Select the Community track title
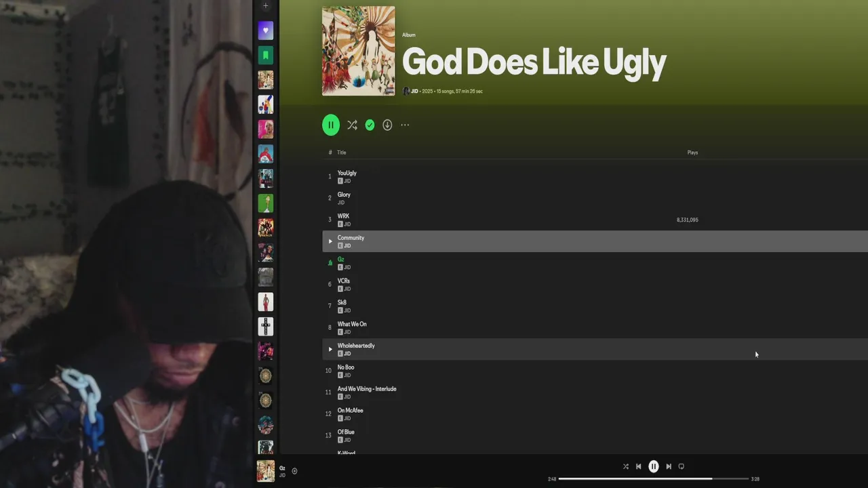Screen dimensions: 868x488 [351, 238]
